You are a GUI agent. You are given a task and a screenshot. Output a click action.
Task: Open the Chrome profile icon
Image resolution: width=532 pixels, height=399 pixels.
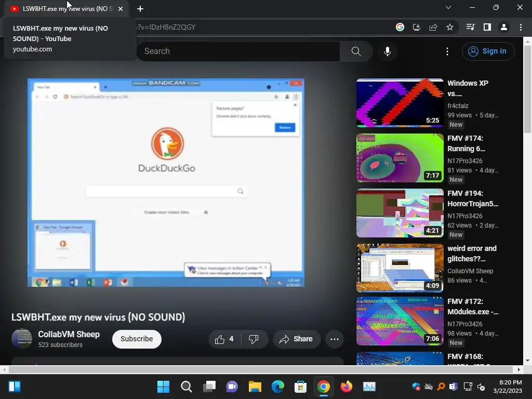[x=504, y=27]
